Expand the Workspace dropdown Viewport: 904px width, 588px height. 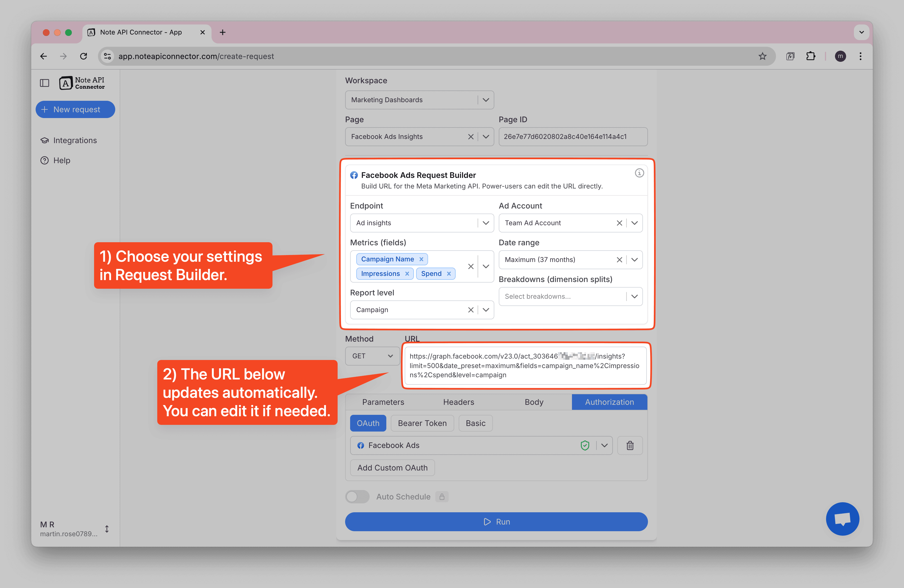pyautogui.click(x=485, y=100)
